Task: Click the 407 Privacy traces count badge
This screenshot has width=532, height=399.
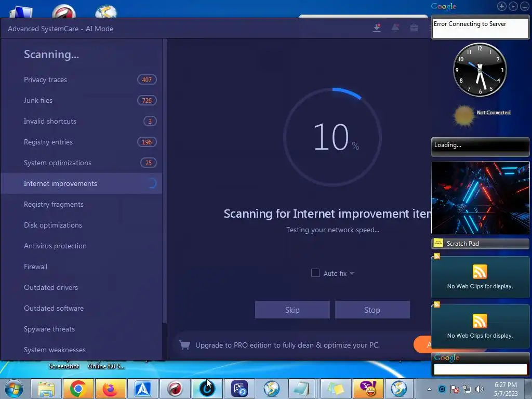Action: point(147,79)
